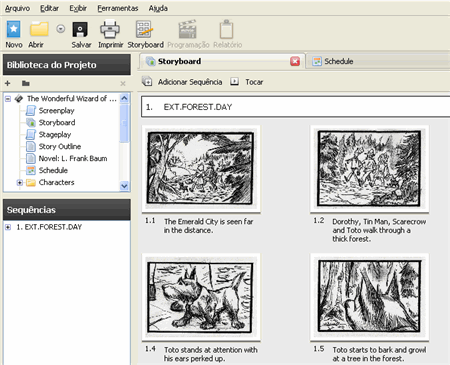This screenshot has width=450, height=365.
Task: Select the Storyboard tab
Action: (179, 61)
